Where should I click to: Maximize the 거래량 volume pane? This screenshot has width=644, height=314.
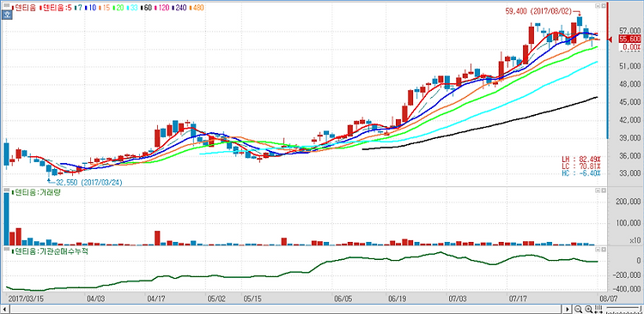click(604, 191)
